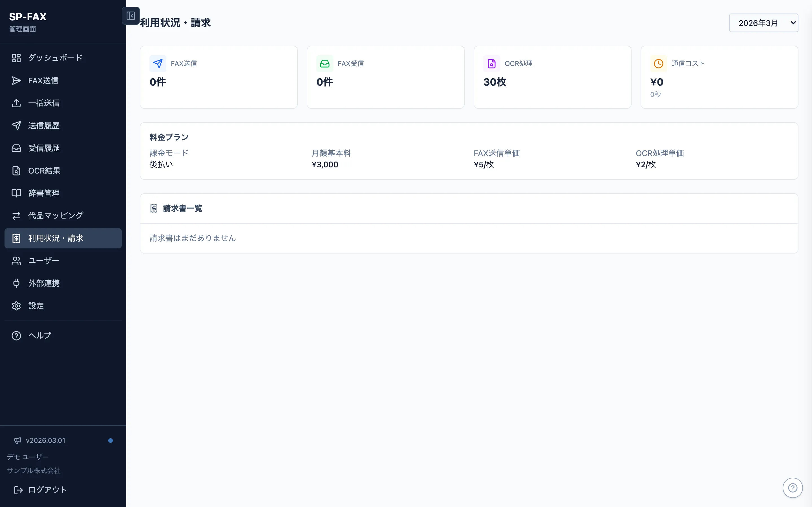Screen dimensions: 812x507
Task: Click the 外部連携 plug icon
Action: [16, 283]
